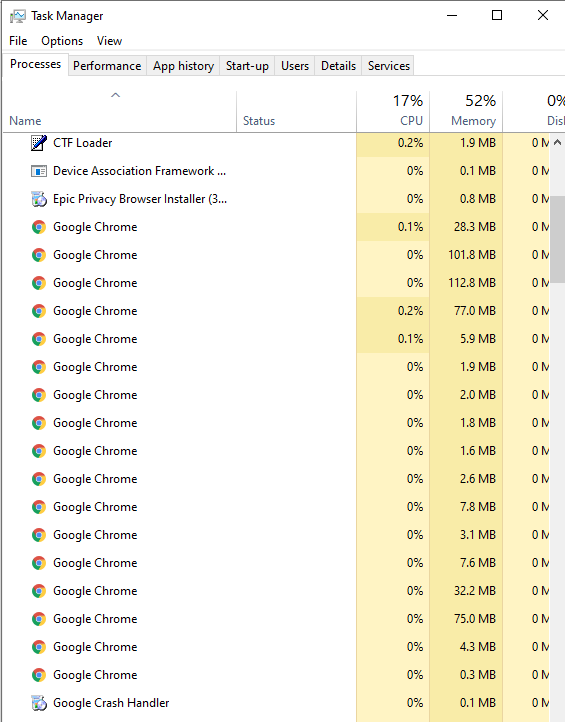
Task: Click the Chrome icon using 112.8 MB
Action: 39,283
